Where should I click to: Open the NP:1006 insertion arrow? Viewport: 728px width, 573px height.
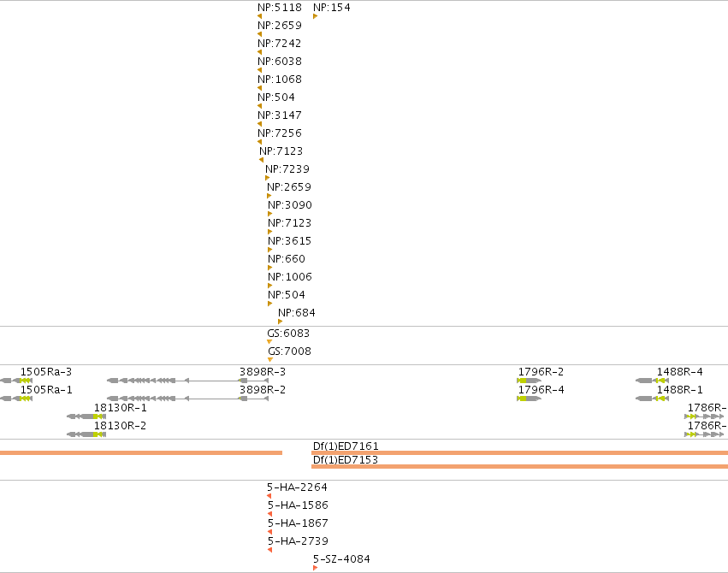pyautogui.click(x=269, y=286)
